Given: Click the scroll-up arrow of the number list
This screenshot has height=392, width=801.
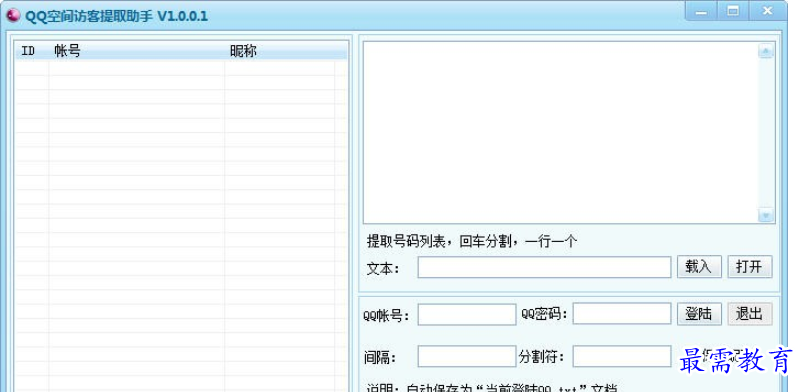Looking at the screenshot, I should 766,51.
